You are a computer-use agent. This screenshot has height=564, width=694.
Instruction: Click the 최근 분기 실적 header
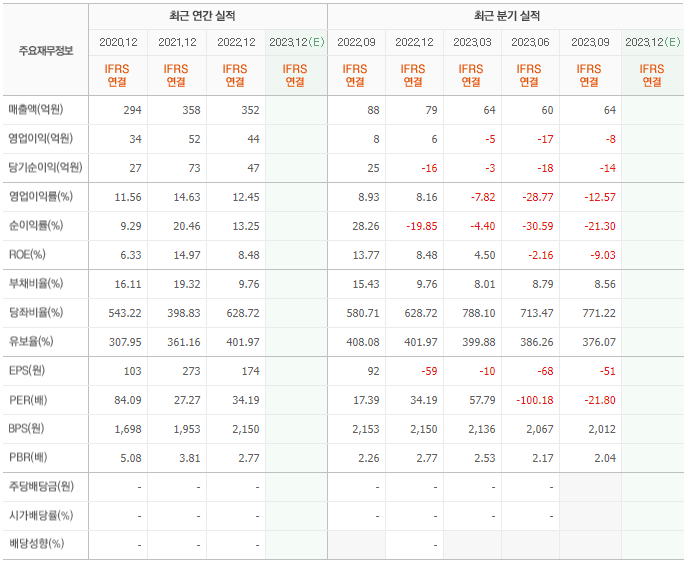pyautogui.click(x=507, y=16)
